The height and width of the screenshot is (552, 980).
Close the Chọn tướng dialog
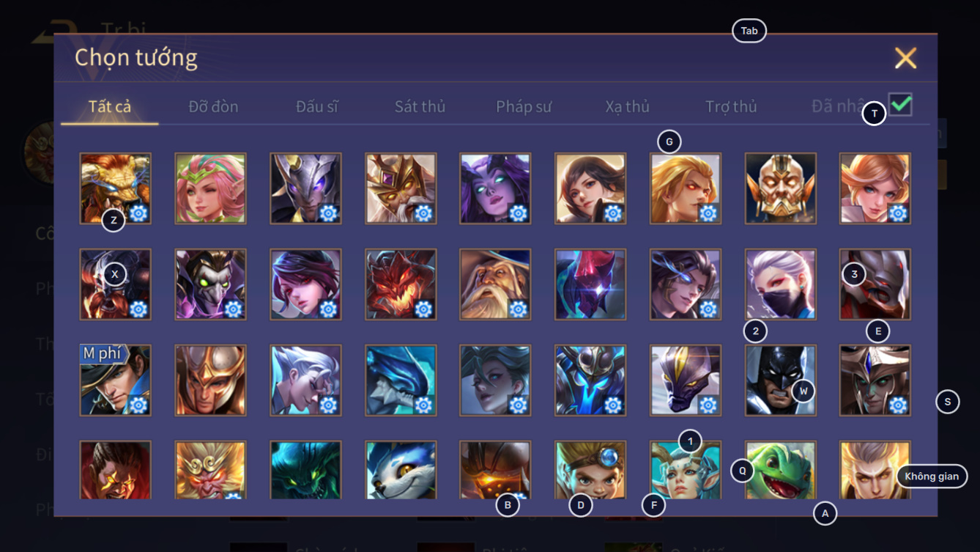(x=905, y=58)
